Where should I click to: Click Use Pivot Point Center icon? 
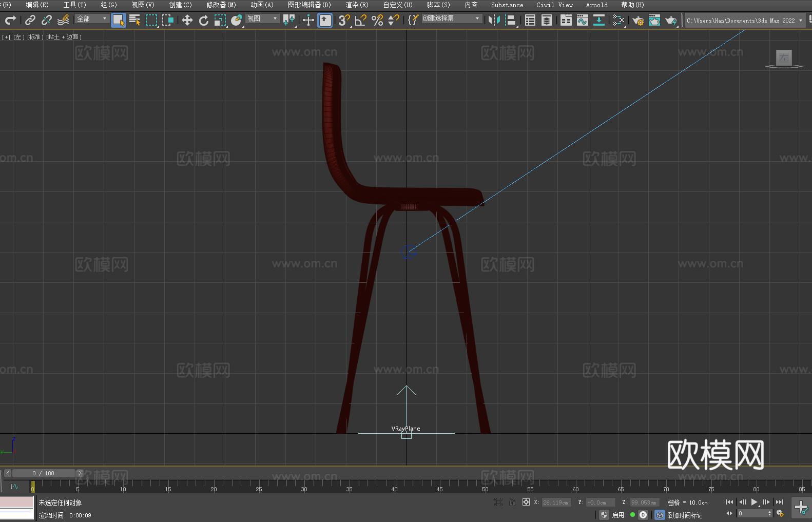[x=289, y=20]
